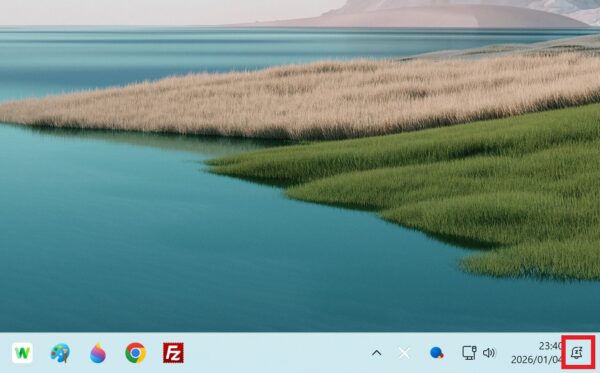Image resolution: width=600 pixels, height=373 pixels.
Task: Open the colorful droplet app in the taskbar
Action: click(98, 353)
